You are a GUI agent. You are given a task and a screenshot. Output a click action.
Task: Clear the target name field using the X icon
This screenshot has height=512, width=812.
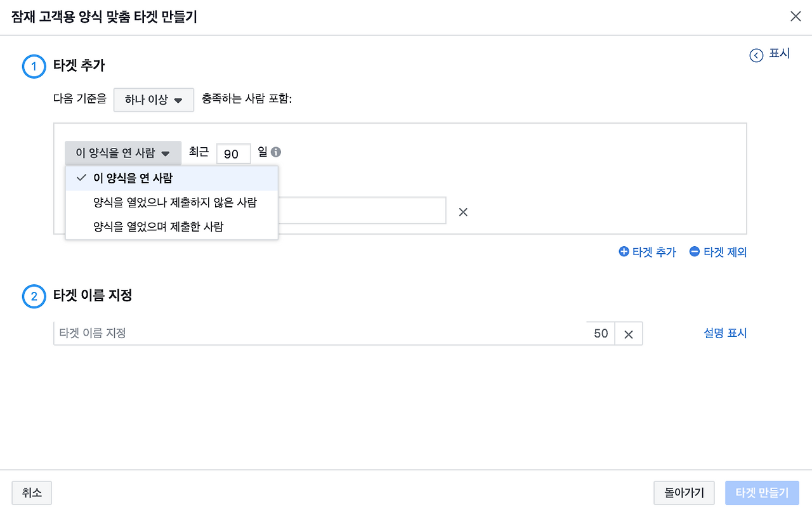pos(628,332)
